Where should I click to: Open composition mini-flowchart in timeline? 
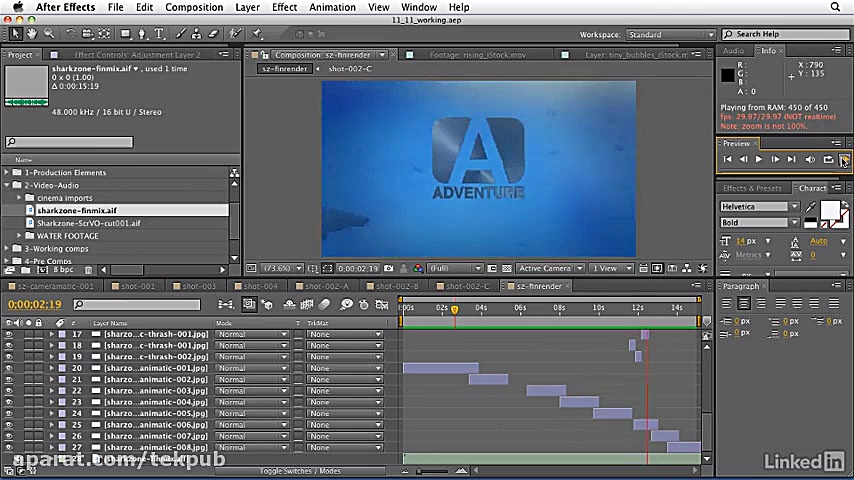point(225,305)
